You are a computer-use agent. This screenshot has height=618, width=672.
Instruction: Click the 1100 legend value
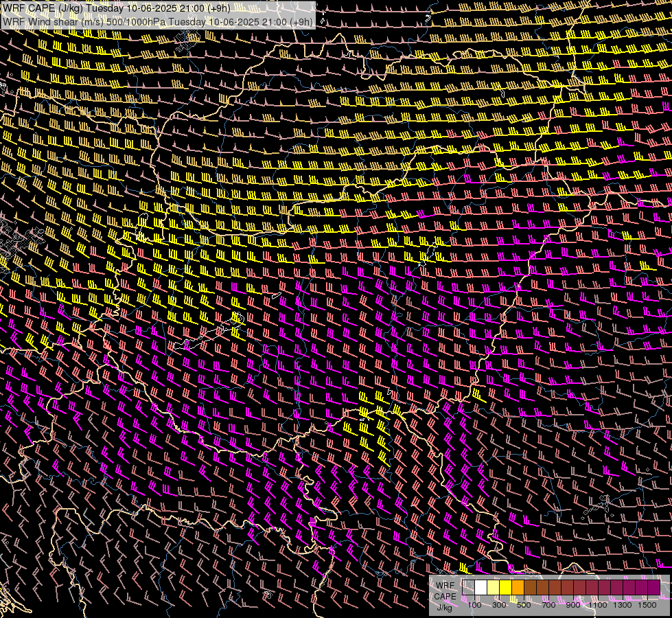tap(597, 605)
